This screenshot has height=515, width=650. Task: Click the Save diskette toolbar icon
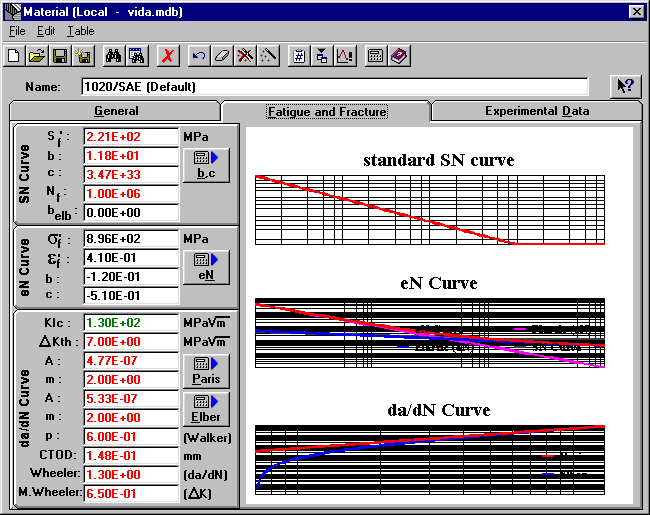coord(59,56)
